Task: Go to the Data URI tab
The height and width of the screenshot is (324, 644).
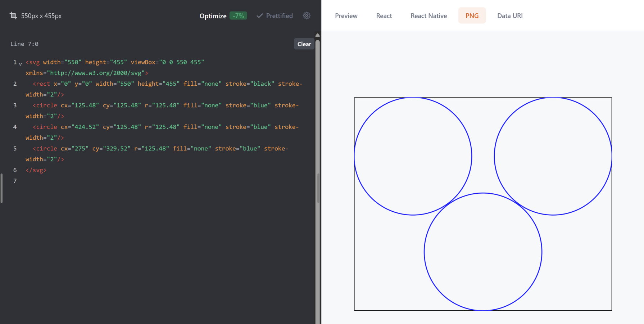Action: click(x=510, y=16)
